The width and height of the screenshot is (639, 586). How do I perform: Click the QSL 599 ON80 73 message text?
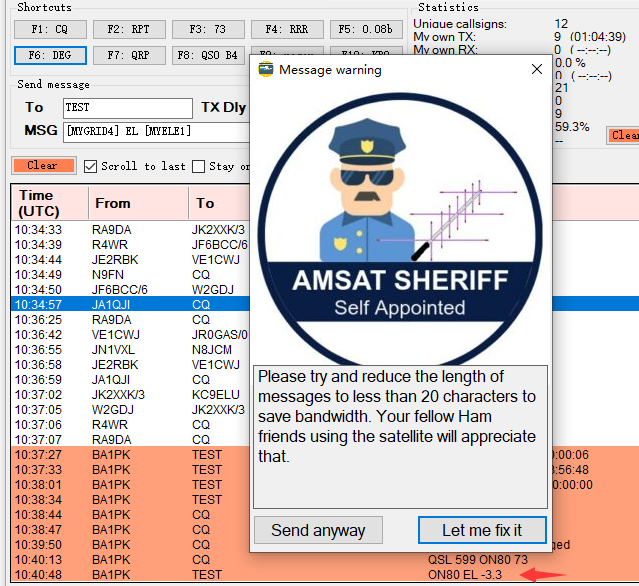tap(478, 560)
